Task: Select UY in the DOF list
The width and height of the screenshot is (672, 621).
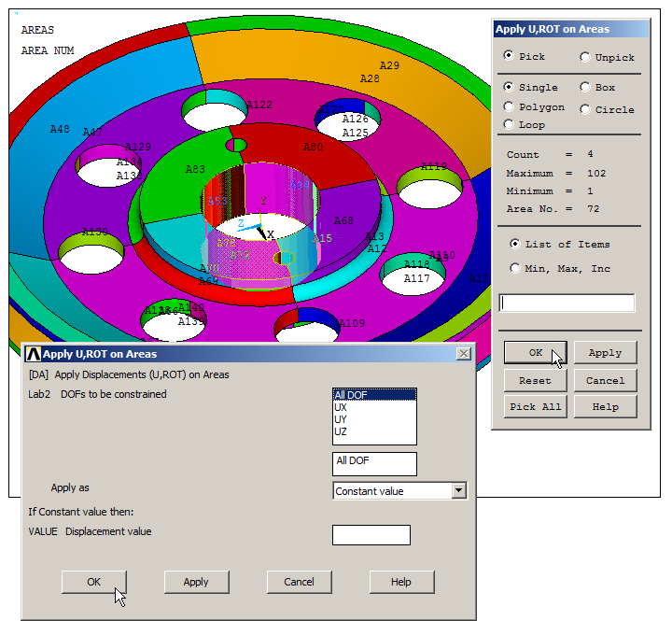Action: pos(341,420)
